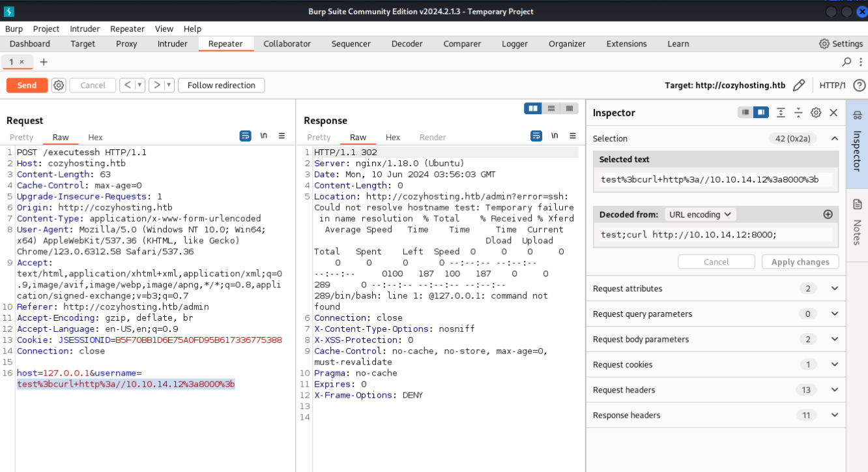Open Inspector settings gear
This screenshot has width=868, height=472.
point(816,113)
